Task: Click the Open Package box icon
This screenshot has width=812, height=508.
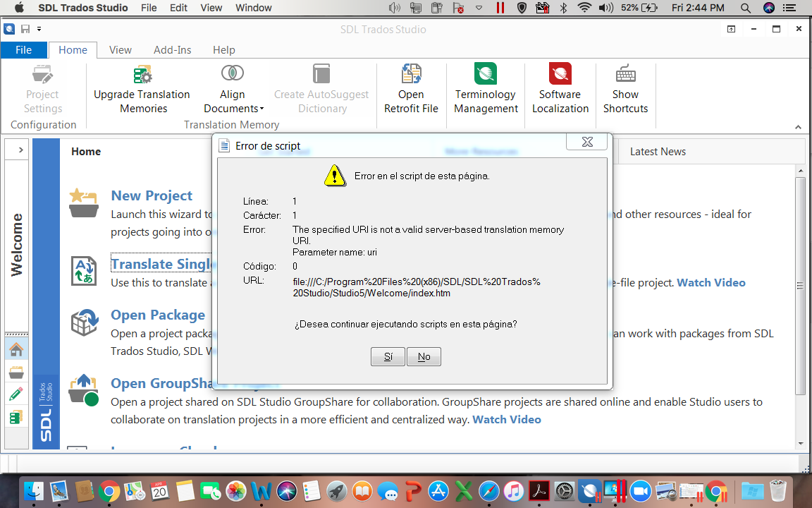Action: coord(85,322)
